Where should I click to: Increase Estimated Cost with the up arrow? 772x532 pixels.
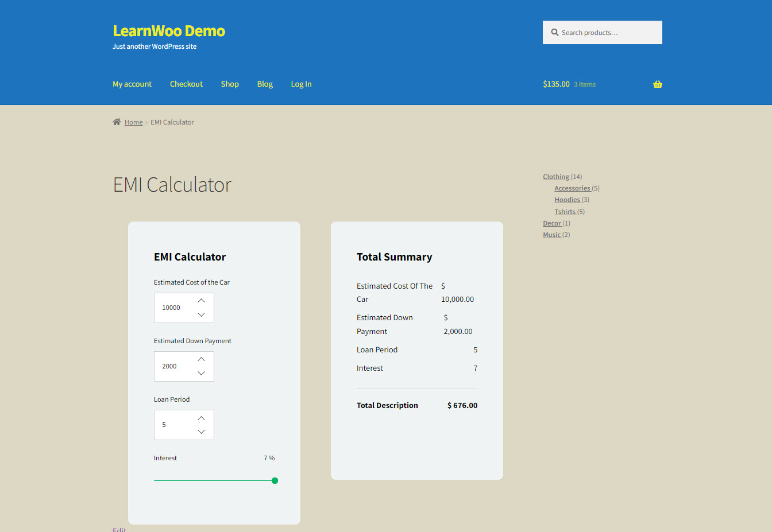[201, 300]
